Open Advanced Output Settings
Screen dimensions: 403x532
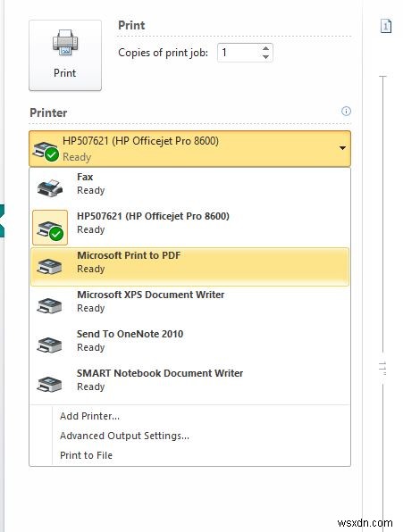(x=124, y=436)
